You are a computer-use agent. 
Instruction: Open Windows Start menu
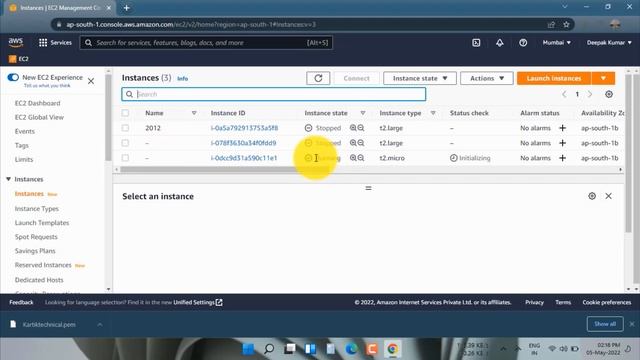tap(248, 349)
